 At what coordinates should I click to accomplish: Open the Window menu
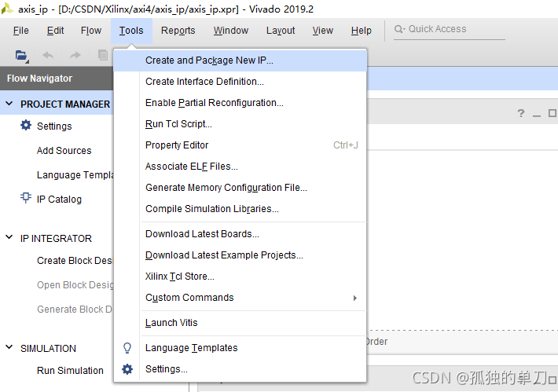click(x=231, y=31)
